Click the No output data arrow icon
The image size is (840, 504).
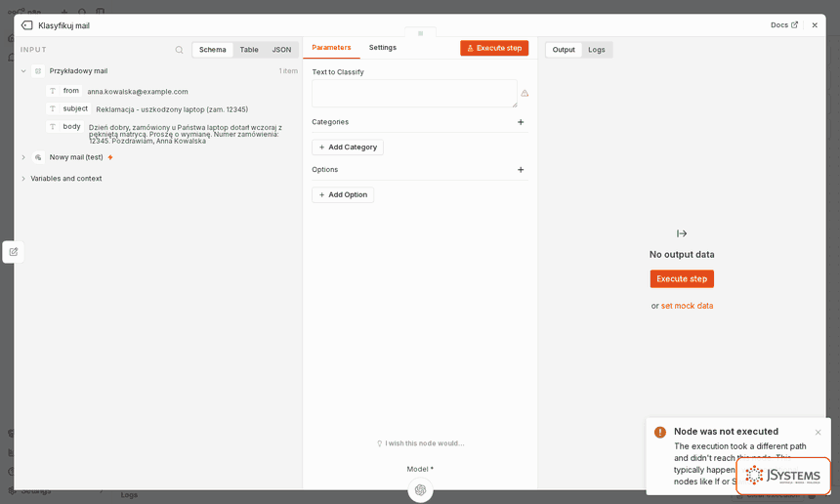coord(682,233)
